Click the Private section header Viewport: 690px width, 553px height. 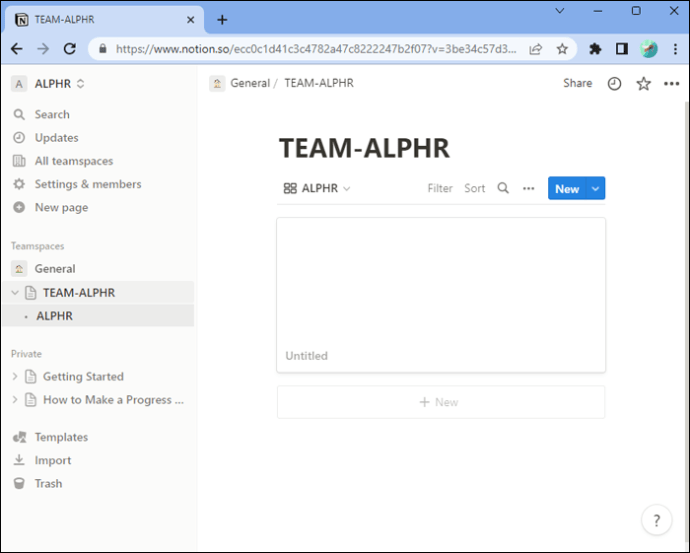[26, 354]
